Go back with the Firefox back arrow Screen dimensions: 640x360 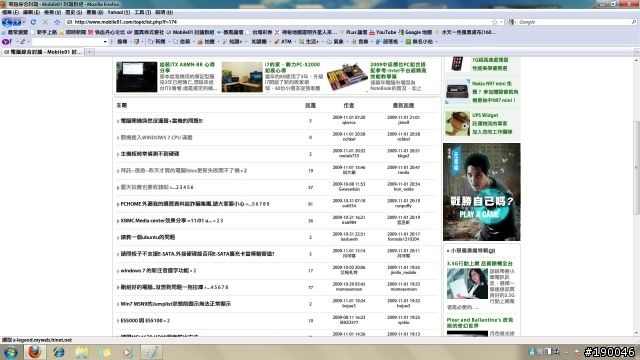[x=7, y=22]
